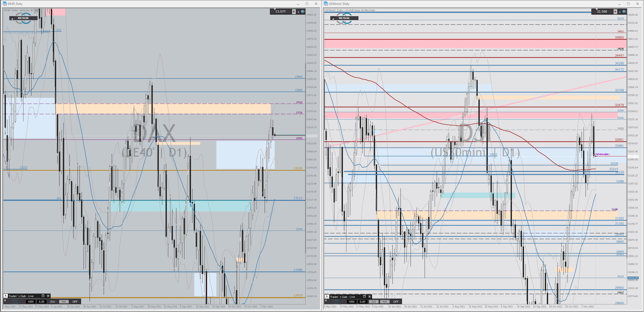This screenshot has width=644, height=312.
Task: Click the Ext button in DE40 chart panel
Action: pyautogui.click(x=53, y=302)
